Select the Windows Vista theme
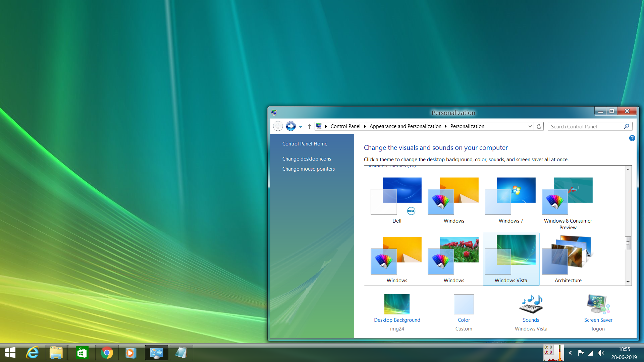The width and height of the screenshot is (644, 362). (511, 259)
